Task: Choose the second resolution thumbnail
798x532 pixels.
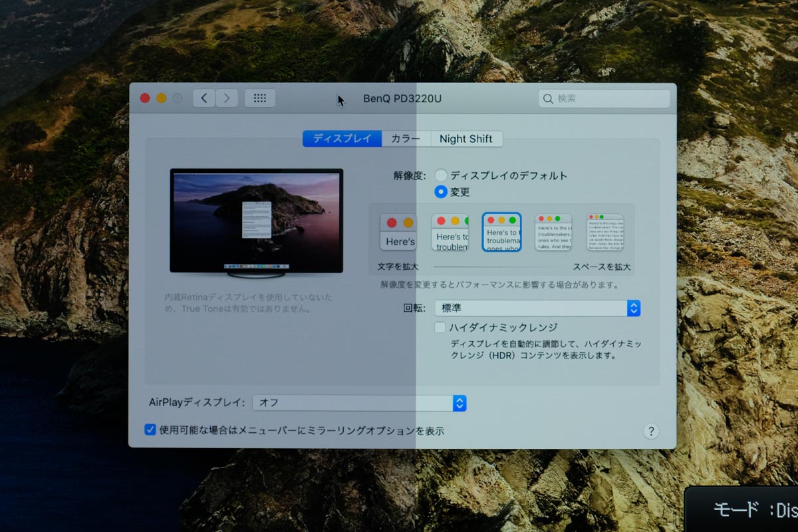Action: (x=450, y=232)
